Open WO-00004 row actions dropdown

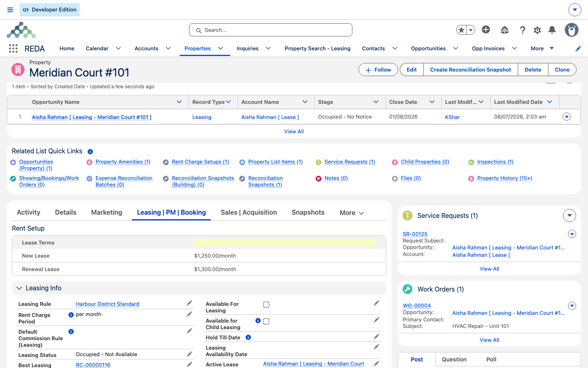[x=572, y=306]
